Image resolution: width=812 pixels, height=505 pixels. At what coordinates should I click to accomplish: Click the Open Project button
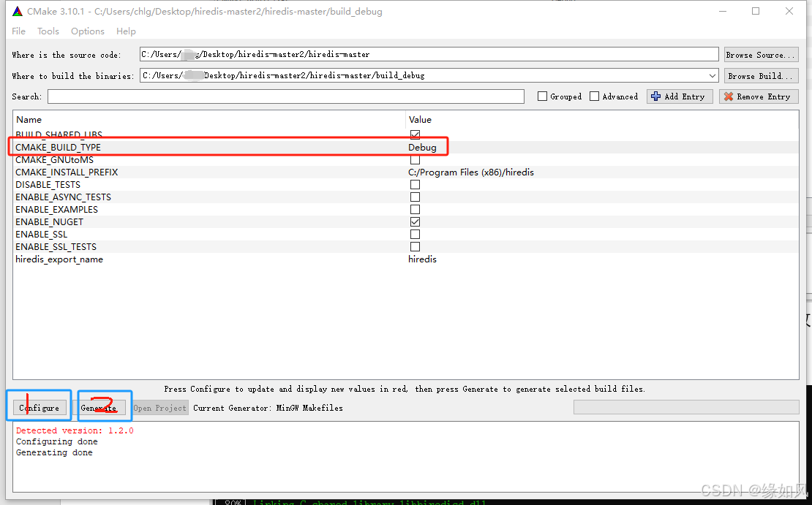coord(159,408)
